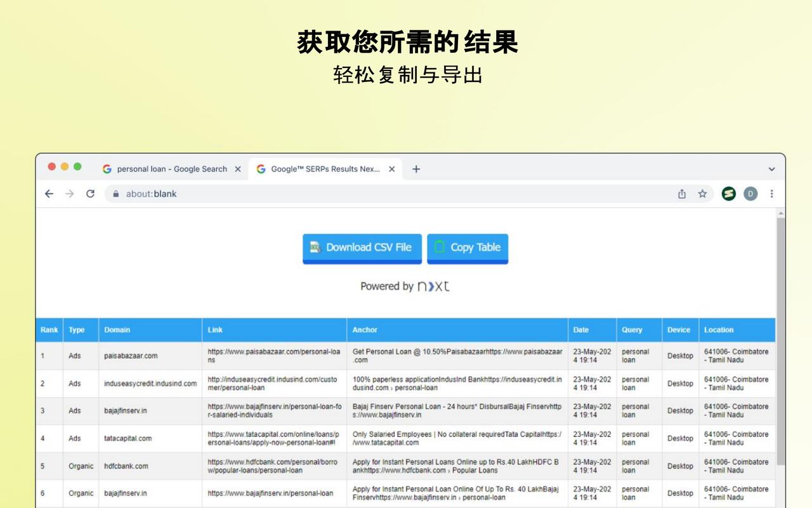Click the forward navigation arrow
This screenshot has height=508, width=812.
(x=69, y=194)
